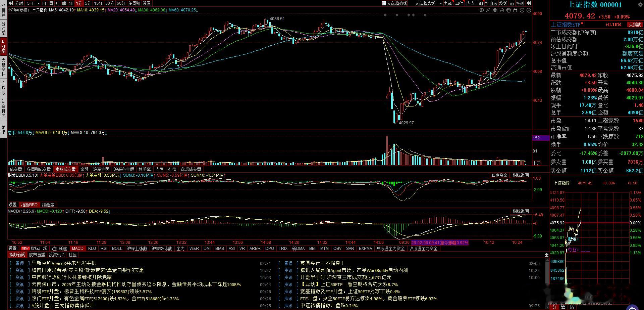This screenshot has height=310, width=644.
Task: Enable the 大盘趋势线 checkbox
Action: point(384,3)
